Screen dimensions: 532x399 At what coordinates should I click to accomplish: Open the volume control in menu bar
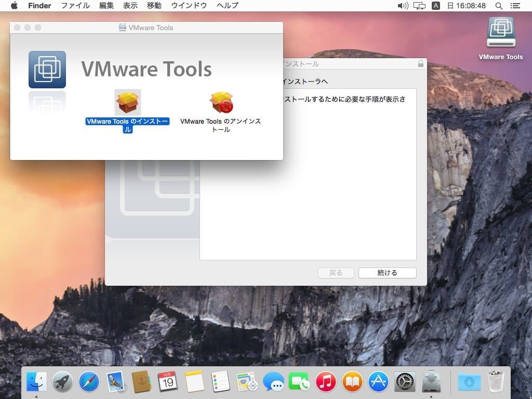tap(403, 6)
